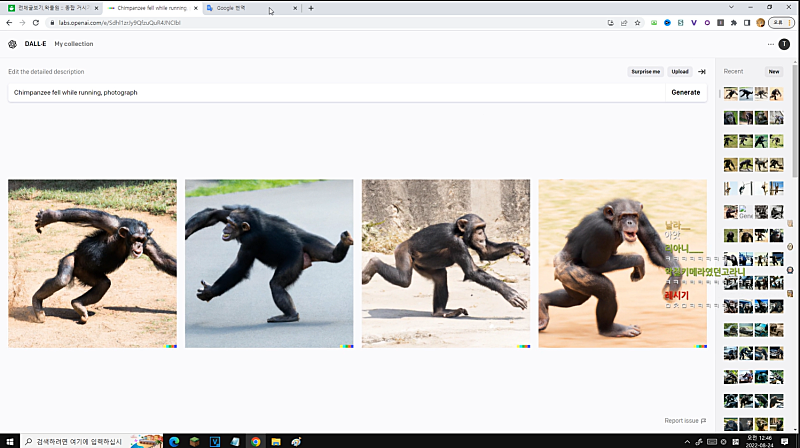Screen dimensions: 800x448
Task: Open the taskbar clock and date
Action: coord(760,441)
